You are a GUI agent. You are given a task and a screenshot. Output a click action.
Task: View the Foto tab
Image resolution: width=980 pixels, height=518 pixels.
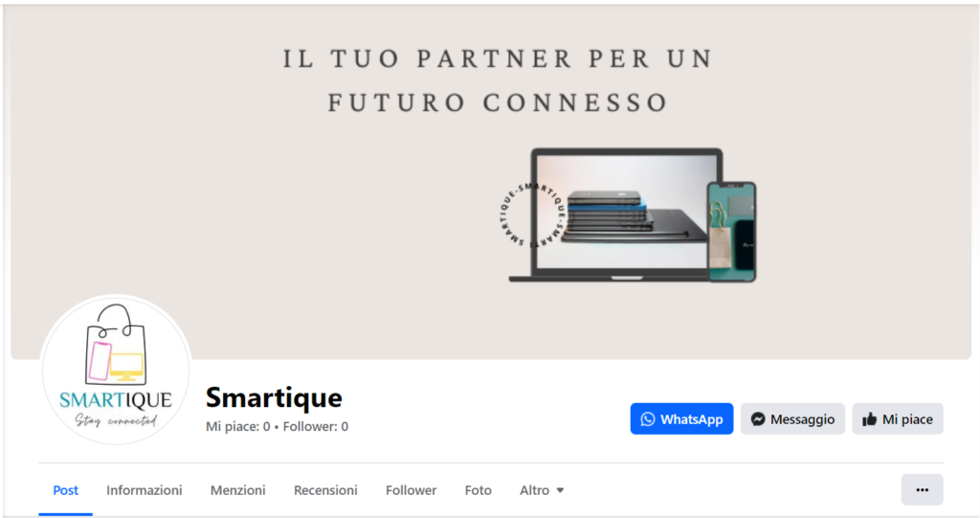coord(479,490)
